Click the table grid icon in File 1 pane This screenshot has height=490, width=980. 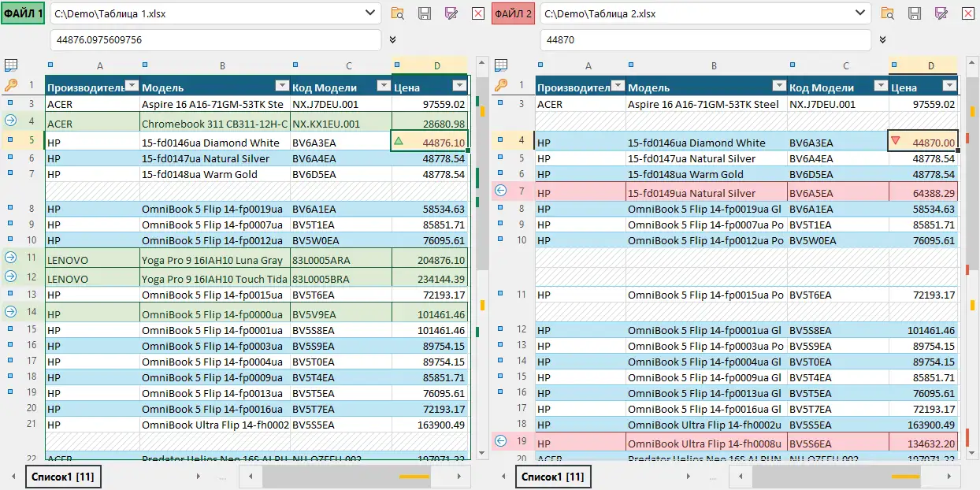point(11,65)
